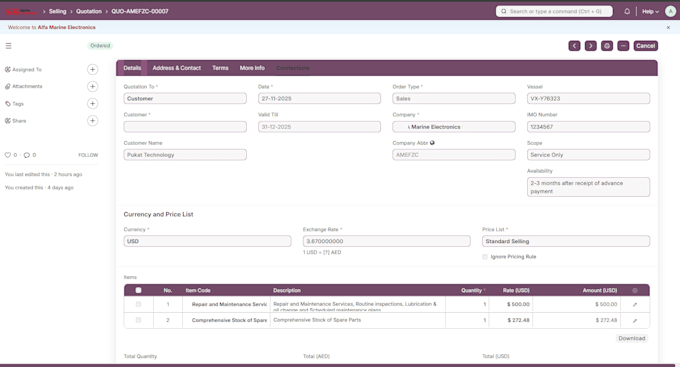Select all items header checkbox
The width and height of the screenshot is (680, 367).
pyautogui.click(x=138, y=290)
